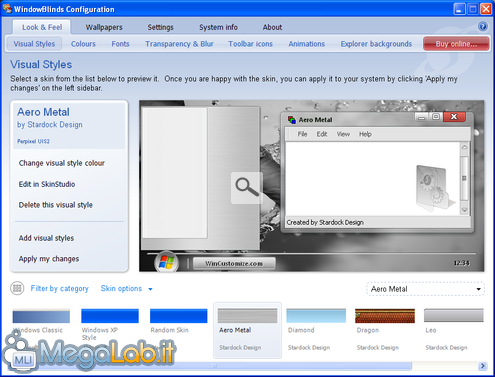495x377 pixels.
Task: Click Edit in SkinStudio
Action: pyautogui.click(x=47, y=184)
